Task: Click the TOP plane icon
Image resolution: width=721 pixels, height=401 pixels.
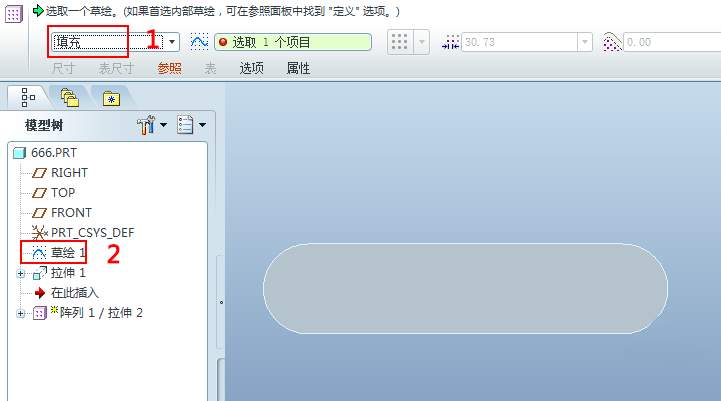Action: tap(40, 193)
